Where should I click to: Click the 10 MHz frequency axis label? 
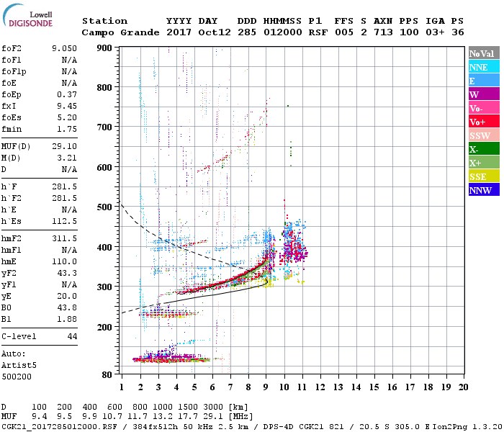click(284, 387)
